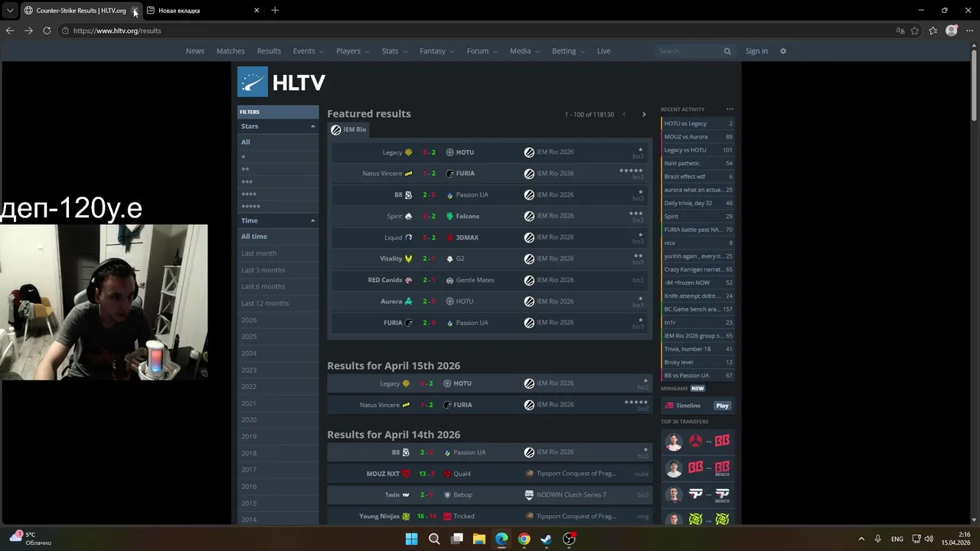Image resolution: width=980 pixels, height=551 pixels.
Task: Open File Explorer from taskbar
Action: point(479,539)
